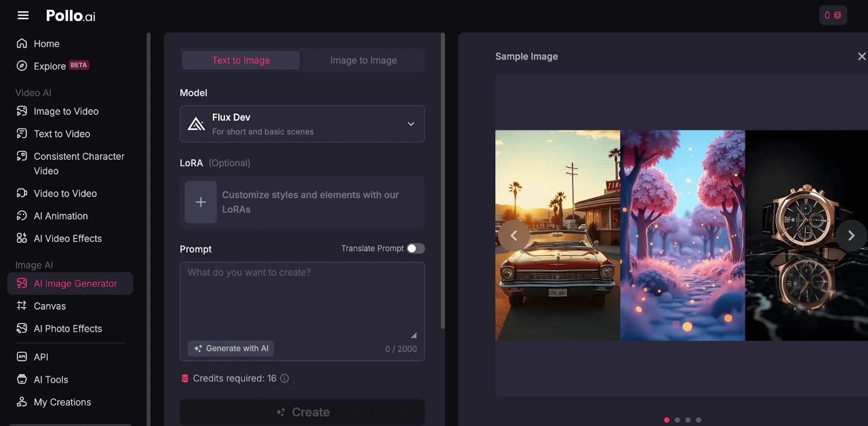The height and width of the screenshot is (426, 868).
Task: Click the credits info icon
Action: click(x=284, y=378)
